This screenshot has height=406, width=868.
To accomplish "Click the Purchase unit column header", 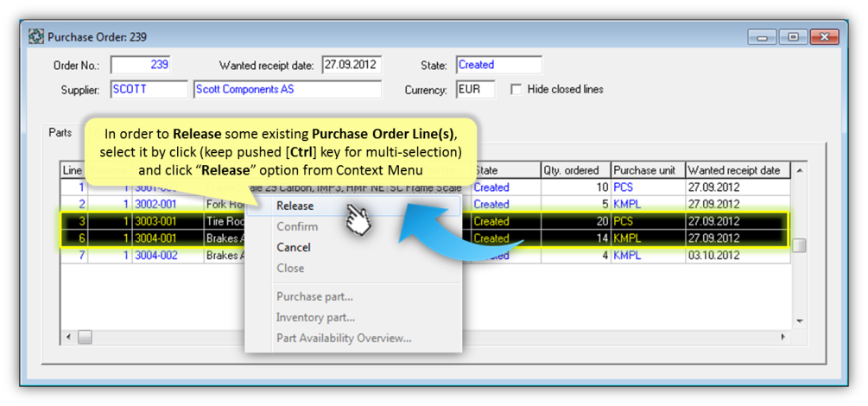I will point(648,170).
